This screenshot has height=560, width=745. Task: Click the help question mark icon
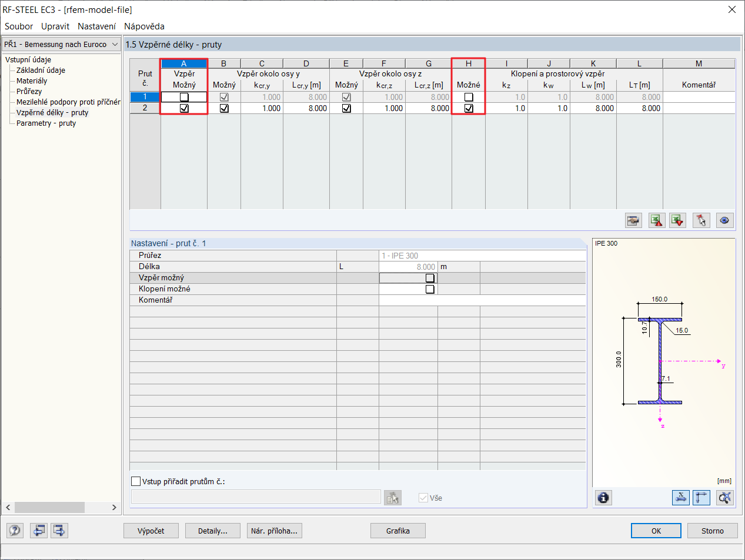click(15, 531)
